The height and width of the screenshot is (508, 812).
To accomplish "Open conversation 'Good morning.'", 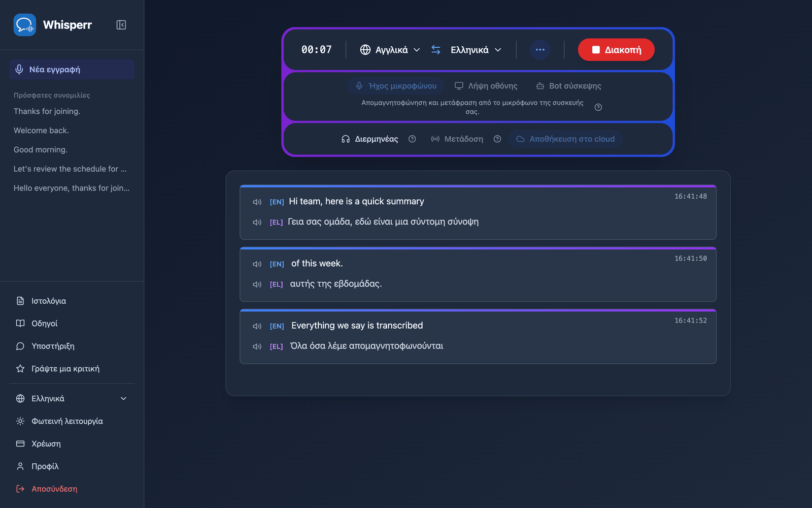I will 72,150.
